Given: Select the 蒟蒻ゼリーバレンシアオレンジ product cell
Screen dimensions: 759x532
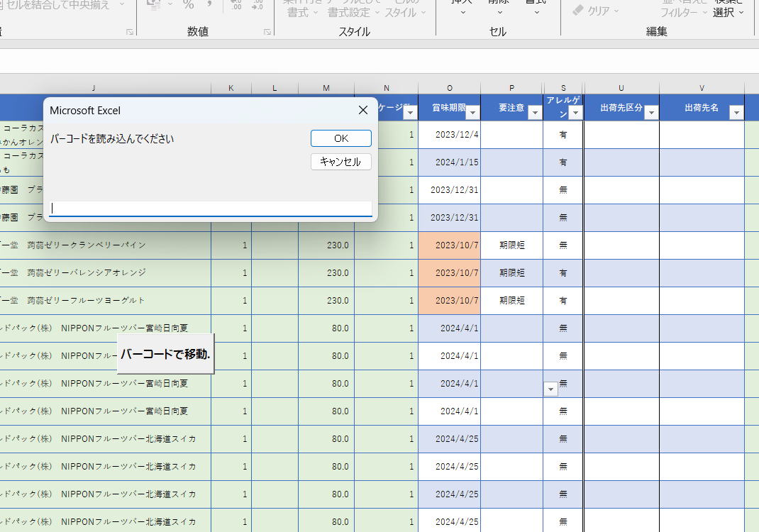Looking at the screenshot, I should pos(105,273).
